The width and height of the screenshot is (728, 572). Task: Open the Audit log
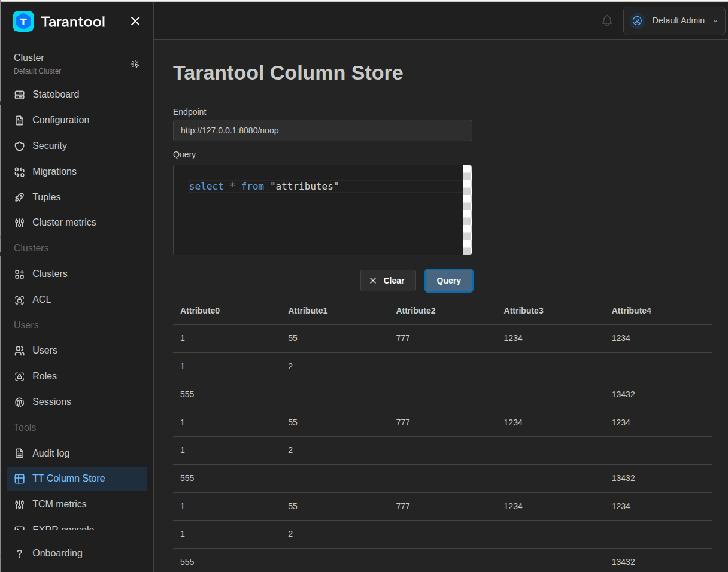point(77,454)
